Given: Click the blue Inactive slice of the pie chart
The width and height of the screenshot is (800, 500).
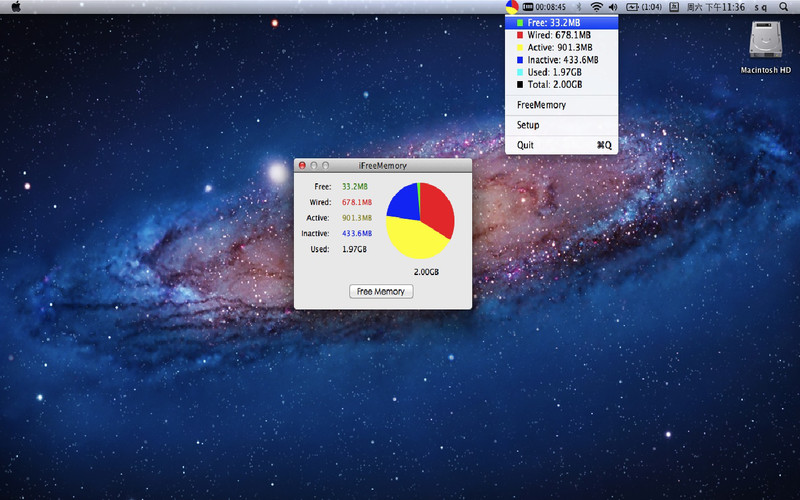Looking at the screenshot, I should coord(402,203).
